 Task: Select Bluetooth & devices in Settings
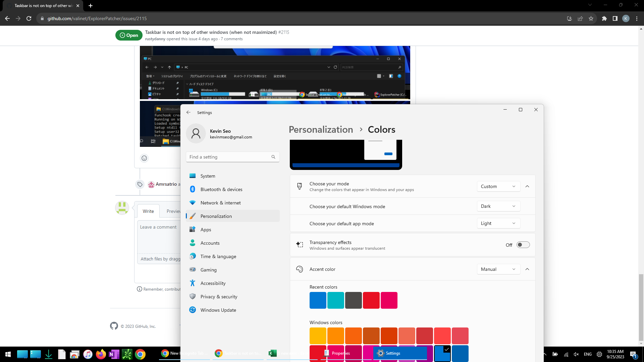coord(221,189)
